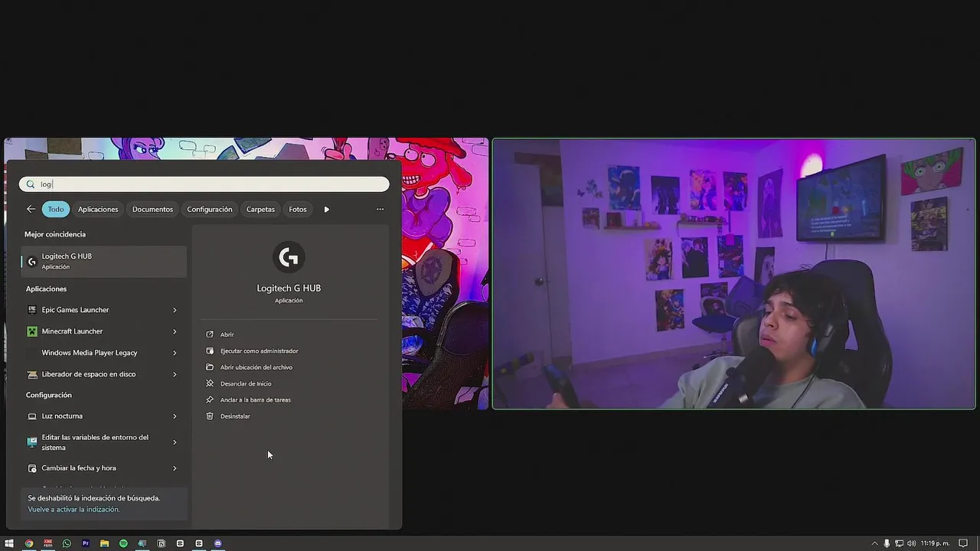The width and height of the screenshot is (980, 551).
Task: Open the Windows Start button
Action: (x=9, y=543)
